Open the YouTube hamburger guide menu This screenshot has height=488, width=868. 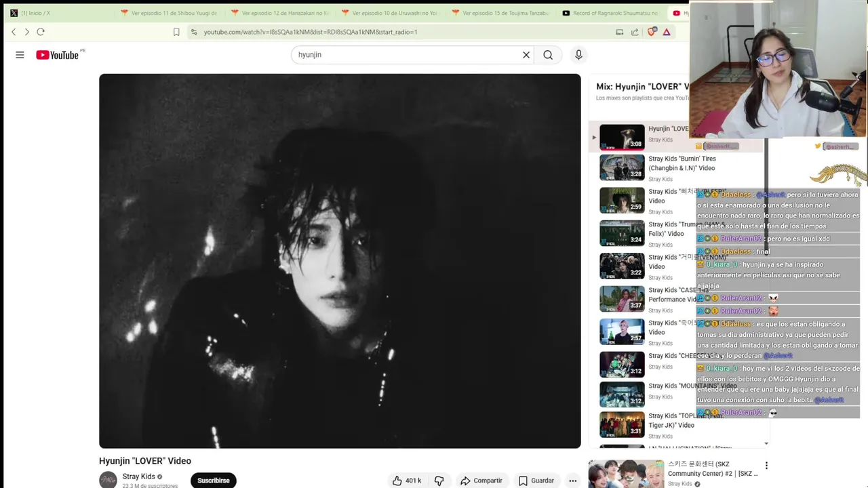click(x=20, y=55)
